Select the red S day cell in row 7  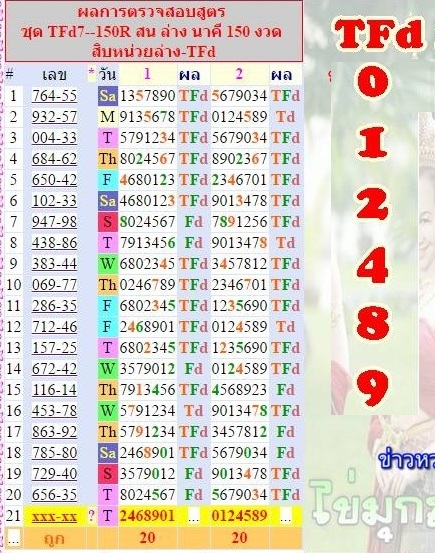point(107,222)
